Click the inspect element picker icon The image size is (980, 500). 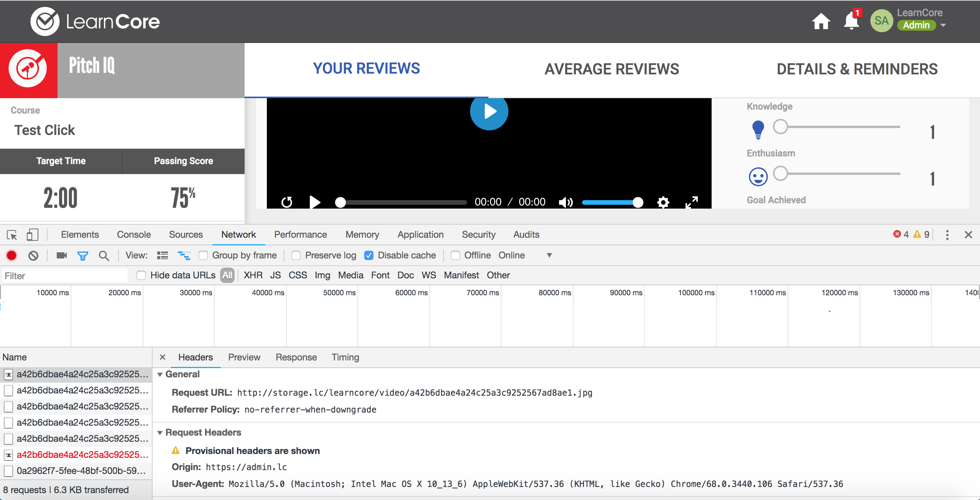12,235
